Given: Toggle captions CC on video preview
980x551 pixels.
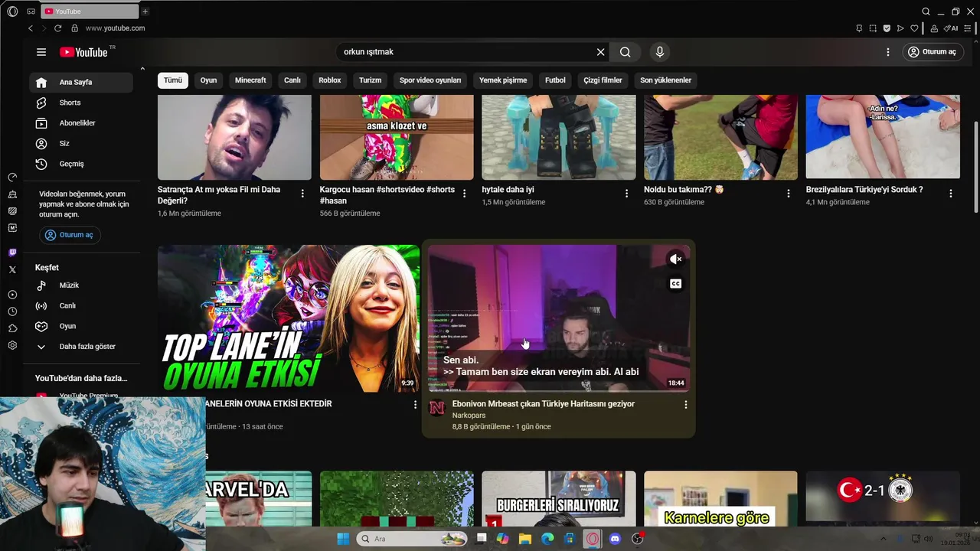Looking at the screenshot, I should [x=675, y=284].
